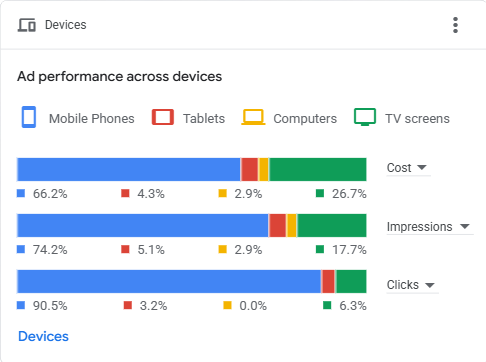Click yellow computers segment in Impressions bar
Image resolution: width=486 pixels, height=362 pixels.
pos(292,226)
